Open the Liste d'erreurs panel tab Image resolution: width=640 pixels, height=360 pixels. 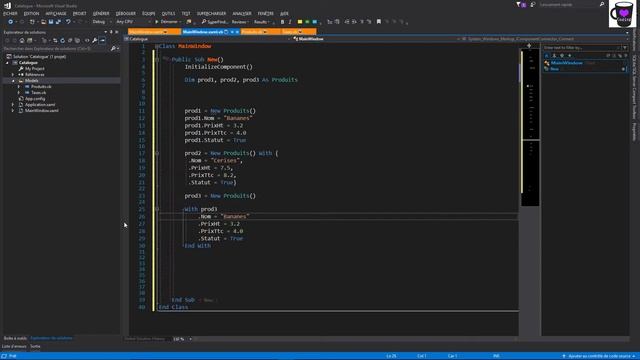(x=14, y=347)
